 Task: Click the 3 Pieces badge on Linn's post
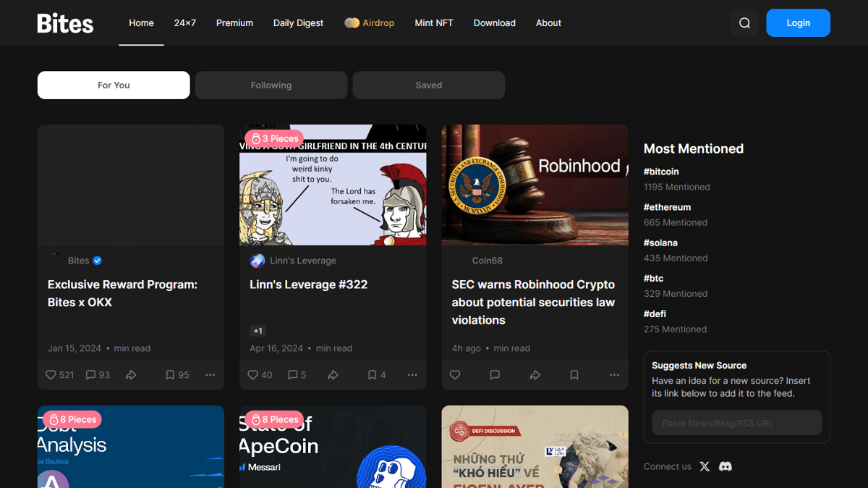tap(274, 138)
